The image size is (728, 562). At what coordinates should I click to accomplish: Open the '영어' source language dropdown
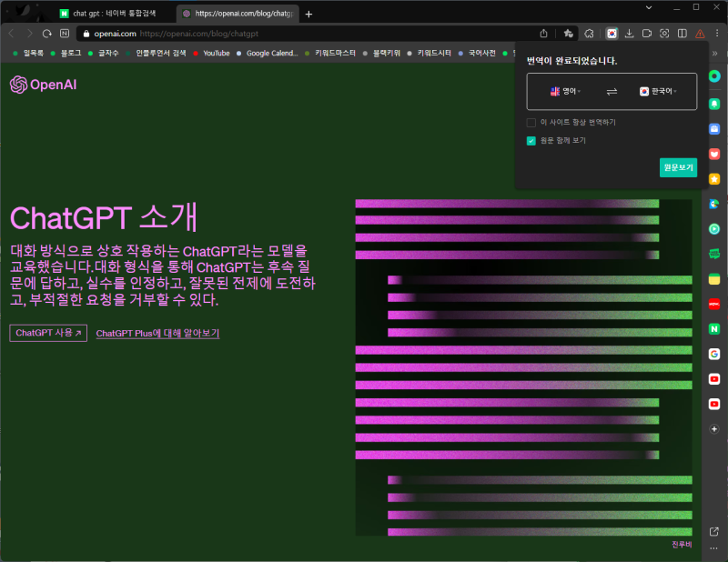pos(567,91)
